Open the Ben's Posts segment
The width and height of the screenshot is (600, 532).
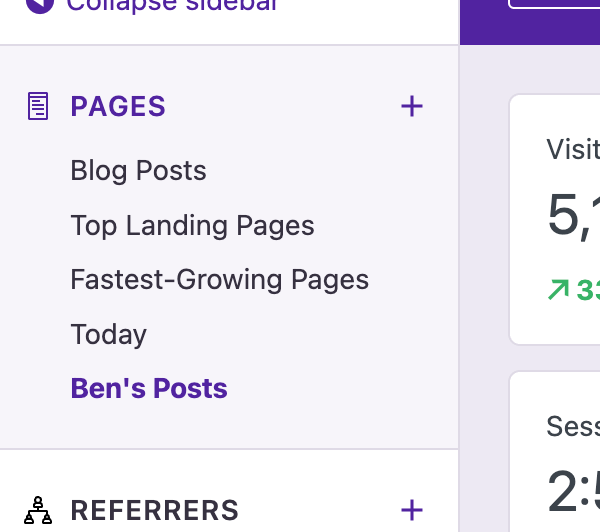pyautogui.click(x=149, y=388)
